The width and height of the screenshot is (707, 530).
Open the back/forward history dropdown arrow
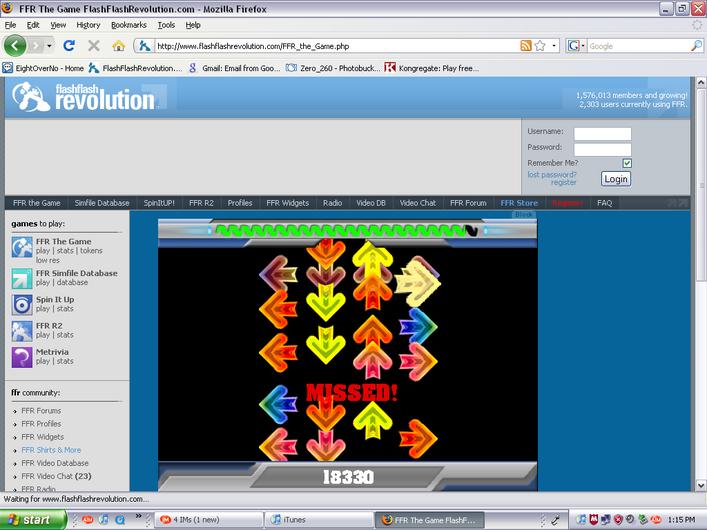tap(49, 46)
